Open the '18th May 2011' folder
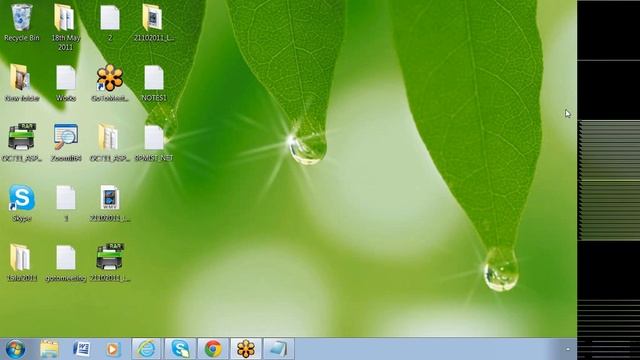Image resolution: width=640 pixels, height=360 pixels. tap(65, 27)
